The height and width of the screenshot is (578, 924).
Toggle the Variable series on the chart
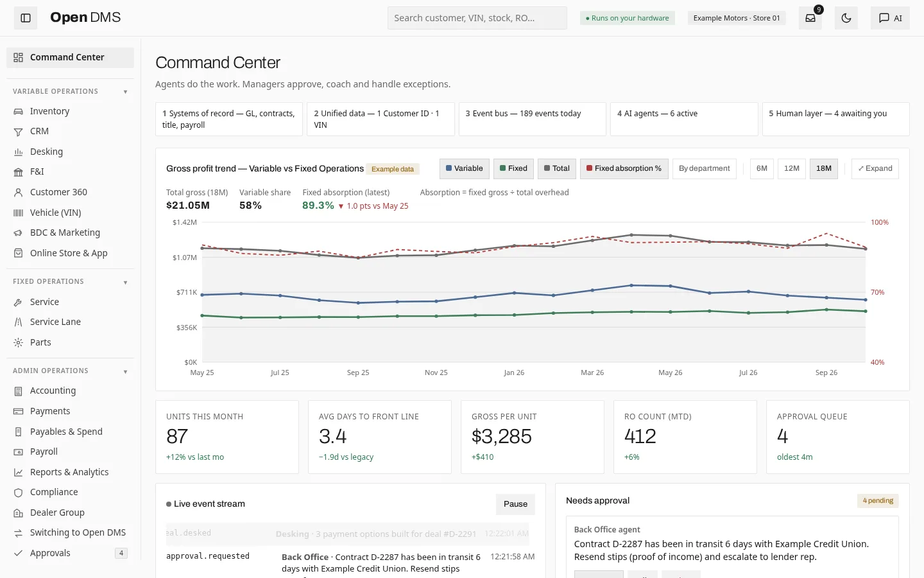[x=464, y=169]
